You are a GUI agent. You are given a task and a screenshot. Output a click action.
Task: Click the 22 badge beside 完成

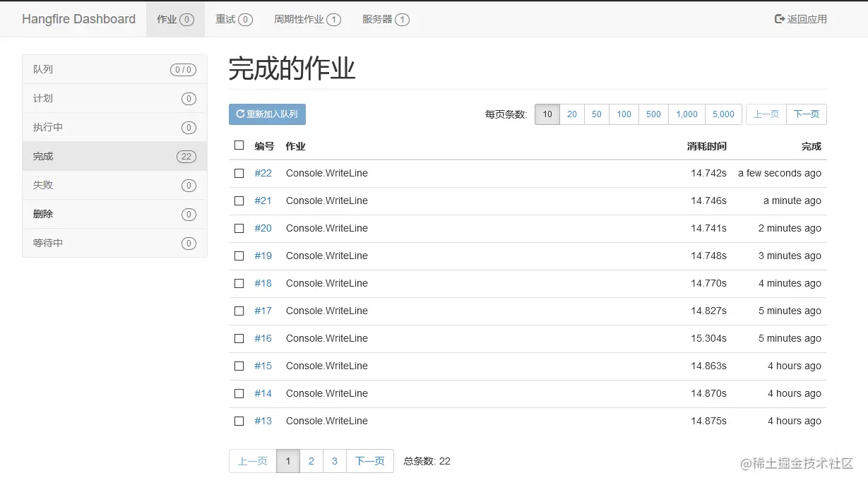click(x=186, y=157)
